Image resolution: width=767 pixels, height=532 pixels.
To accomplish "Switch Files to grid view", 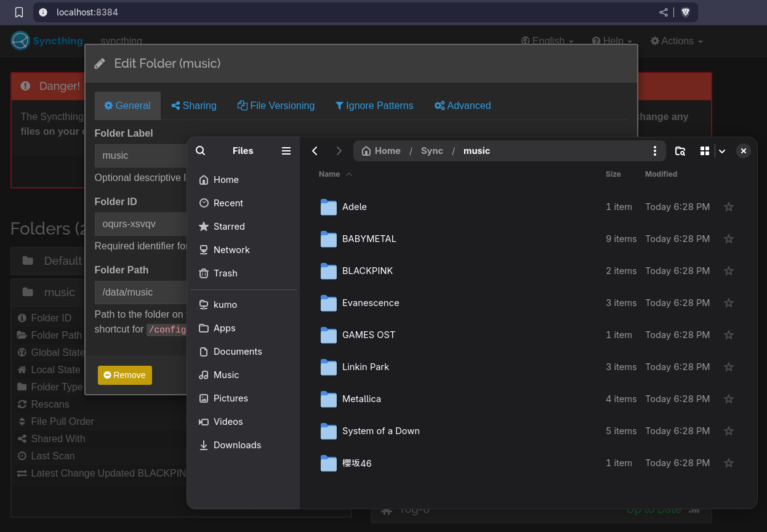I will tap(705, 151).
